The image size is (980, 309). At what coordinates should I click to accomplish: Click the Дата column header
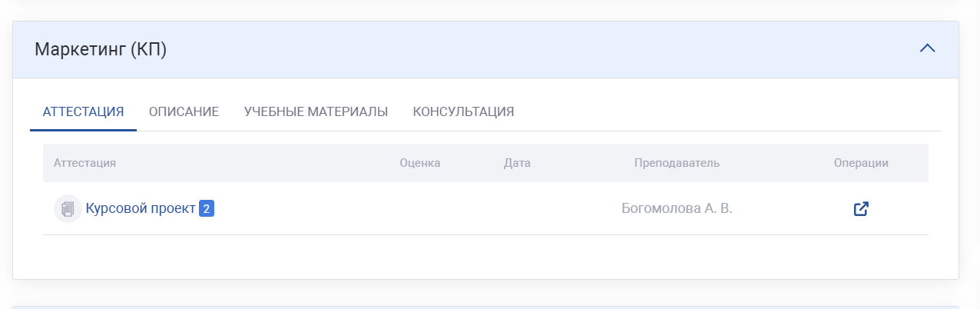[517, 163]
